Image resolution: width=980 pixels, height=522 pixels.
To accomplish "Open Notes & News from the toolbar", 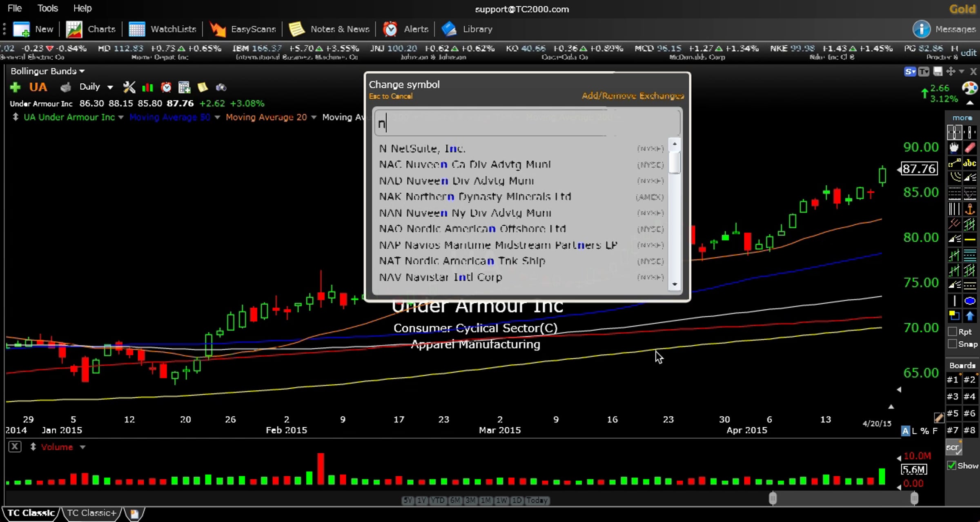I will coord(329,29).
